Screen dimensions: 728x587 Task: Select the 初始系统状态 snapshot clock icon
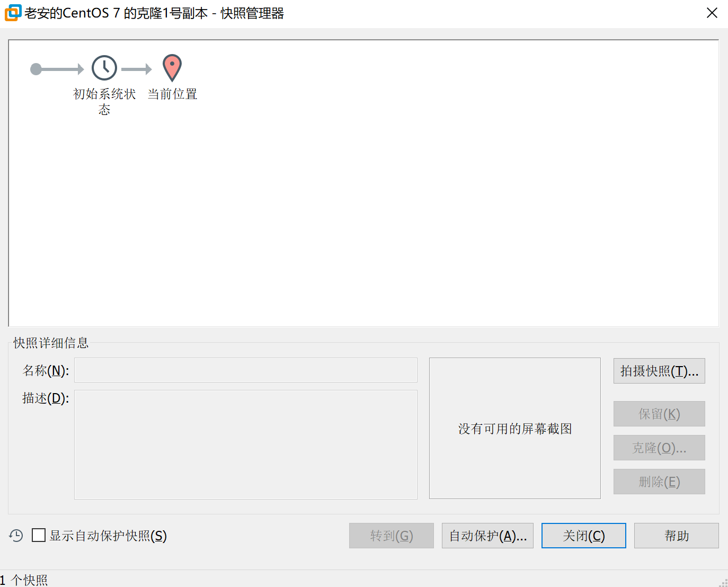104,68
